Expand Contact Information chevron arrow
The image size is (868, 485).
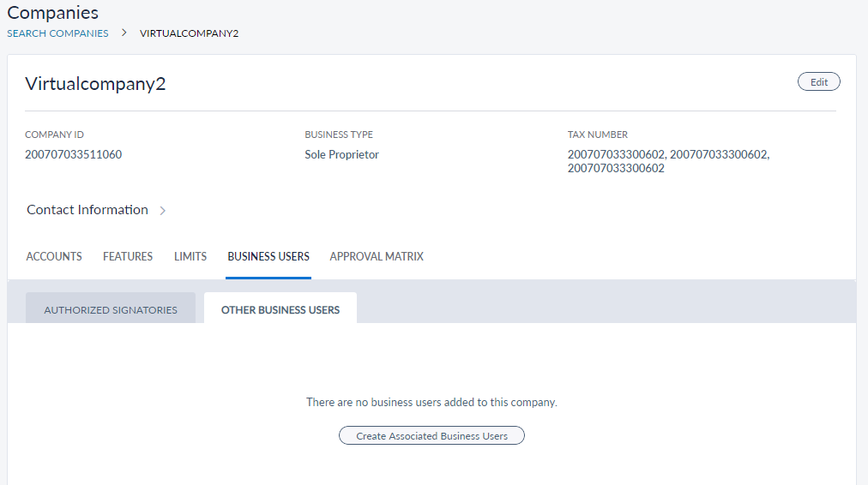tap(163, 210)
